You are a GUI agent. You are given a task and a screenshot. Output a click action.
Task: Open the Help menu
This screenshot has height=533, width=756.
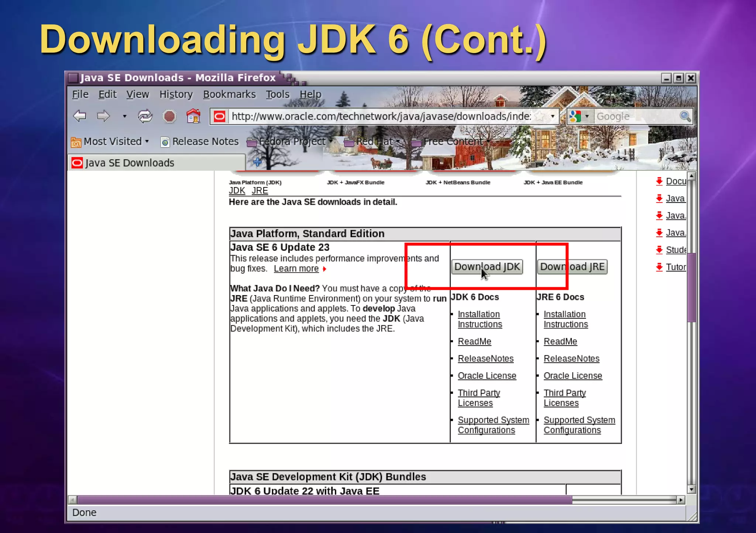[310, 94]
